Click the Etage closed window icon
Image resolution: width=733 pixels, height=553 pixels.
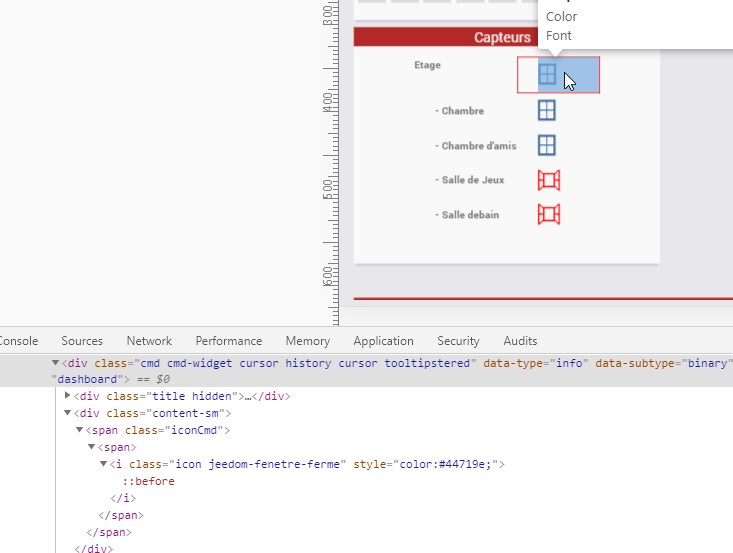tap(547, 75)
